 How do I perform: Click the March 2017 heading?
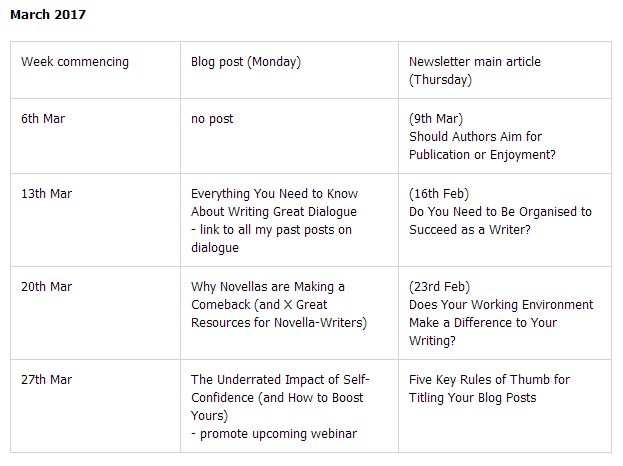(x=48, y=15)
